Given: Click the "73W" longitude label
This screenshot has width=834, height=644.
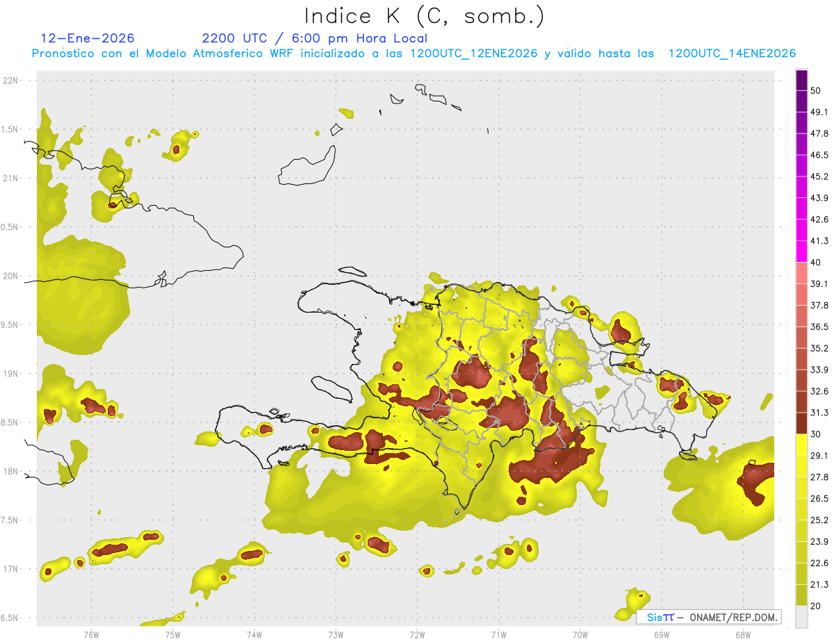Looking at the screenshot, I should point(336,634).
